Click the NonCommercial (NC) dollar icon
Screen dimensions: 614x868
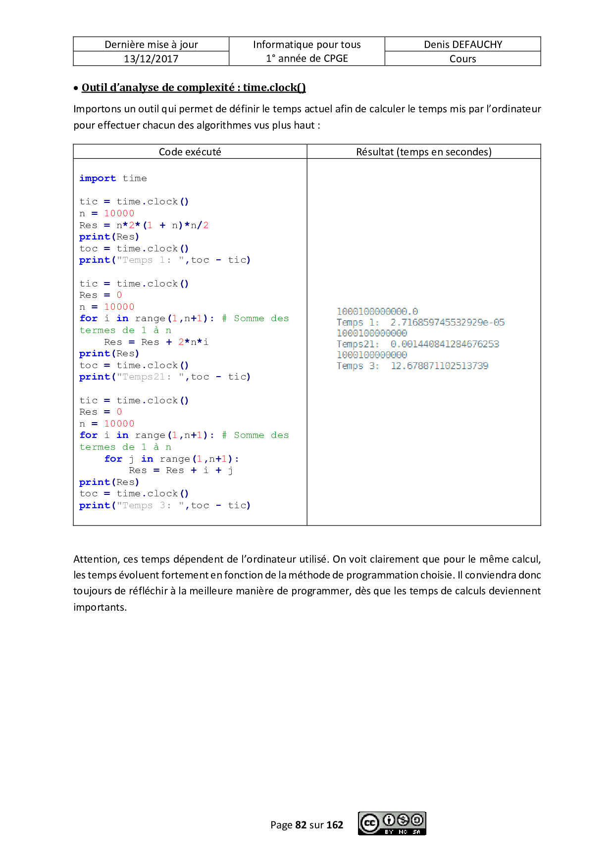click(404, 820)
